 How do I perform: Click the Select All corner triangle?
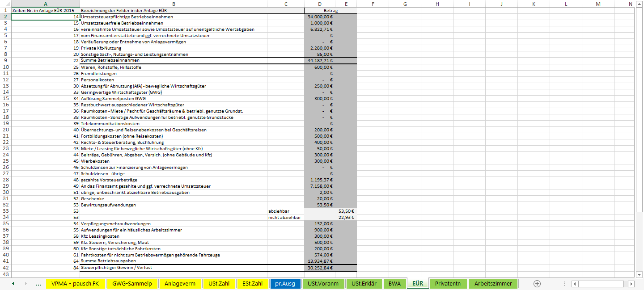(5, 4)
